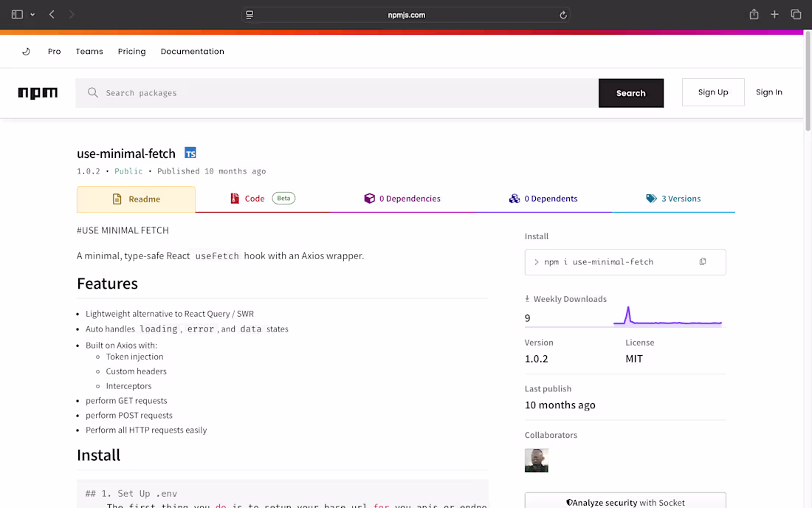Open a new tab with plus icon
812x508 pixels.
tap(774, 15)
